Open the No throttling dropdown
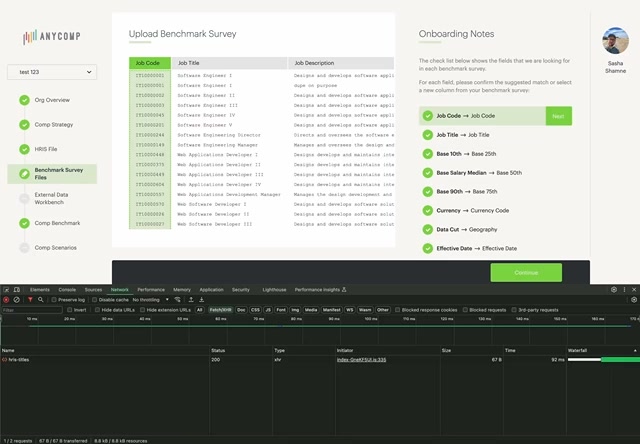This screenshot has width=640, height=444. pos(149,299)
